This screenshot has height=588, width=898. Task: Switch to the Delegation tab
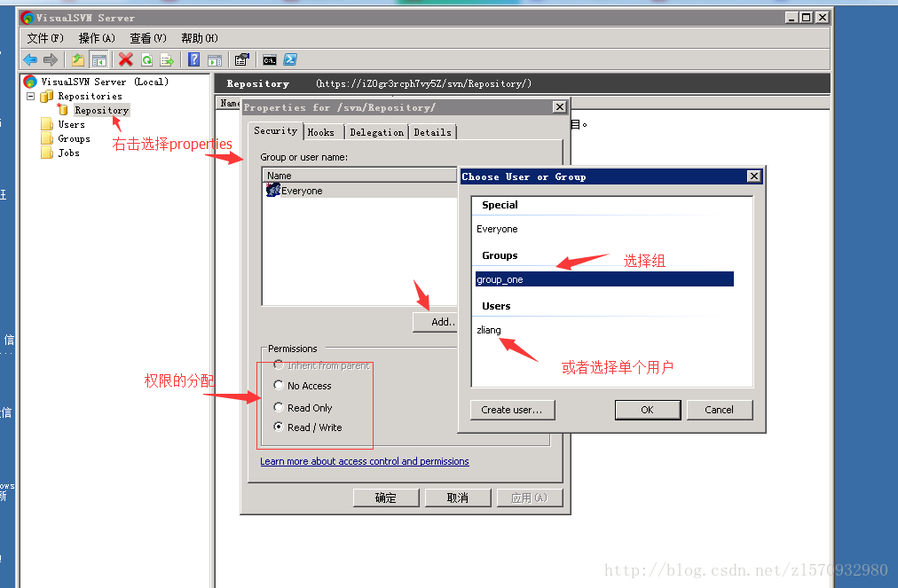[x=377, y=132]
